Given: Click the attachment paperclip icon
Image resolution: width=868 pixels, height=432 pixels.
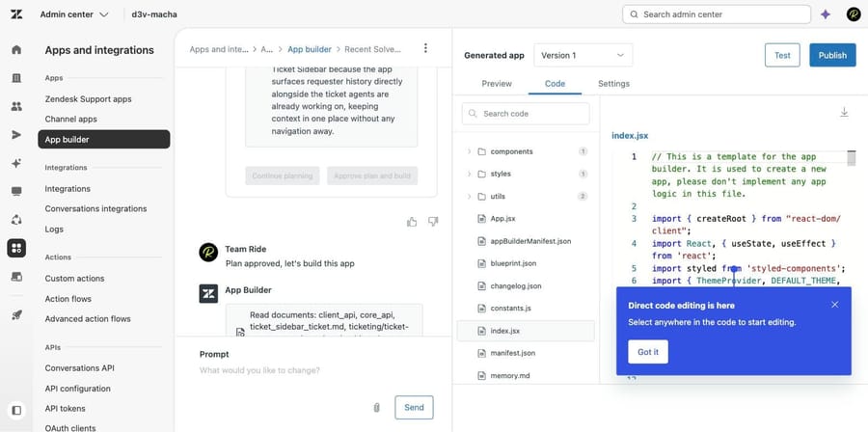Looking at the screenshot, I should (376, 408).
